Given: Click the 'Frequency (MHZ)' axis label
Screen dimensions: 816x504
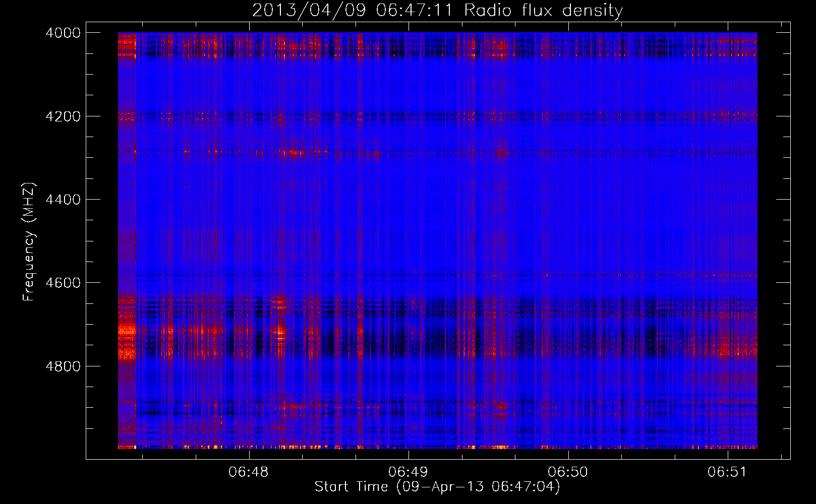Looking at the screenshot, I should 29,242.
